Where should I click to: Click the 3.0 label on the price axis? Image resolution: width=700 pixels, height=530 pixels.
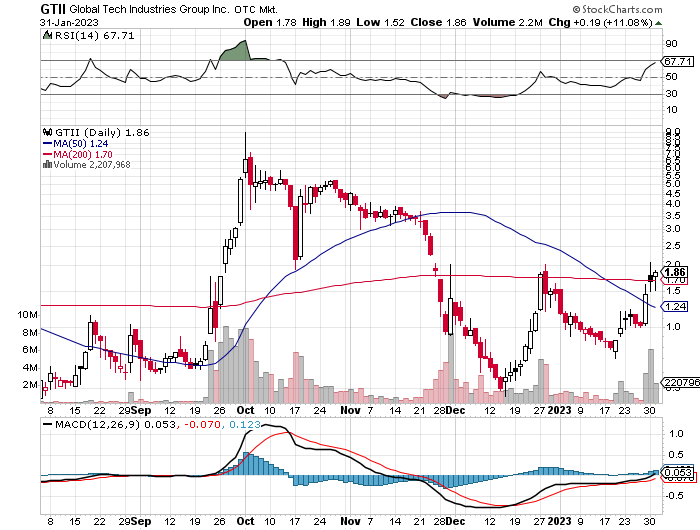[x=673, y=229]
